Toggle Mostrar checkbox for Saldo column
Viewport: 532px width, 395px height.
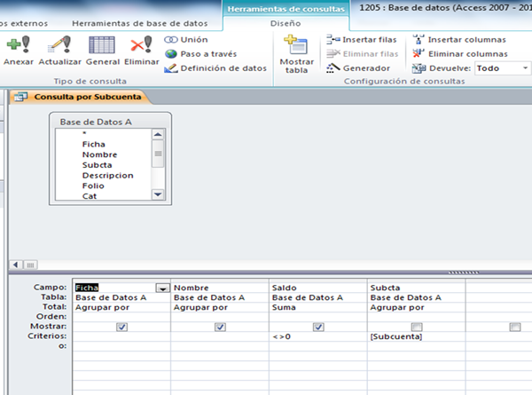[317, 328]
